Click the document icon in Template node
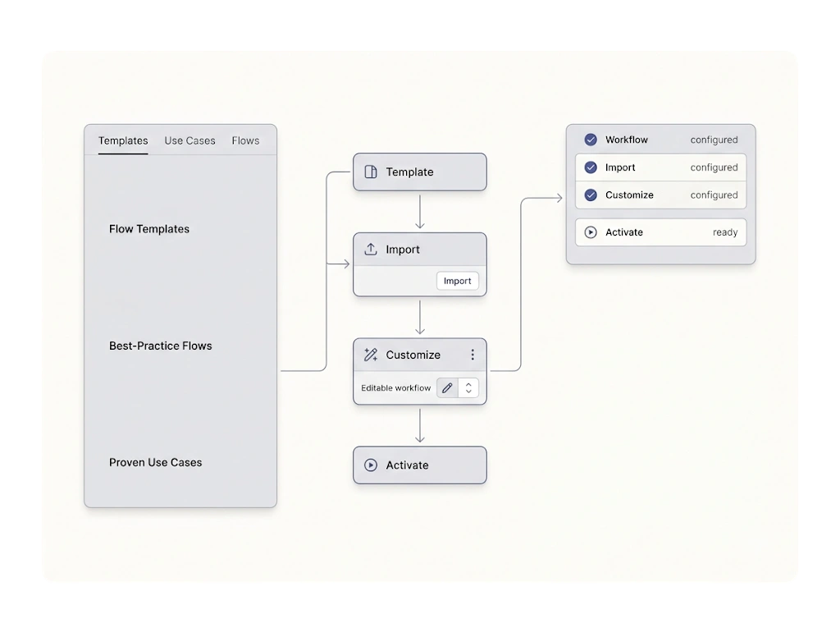 pos(371,172)
